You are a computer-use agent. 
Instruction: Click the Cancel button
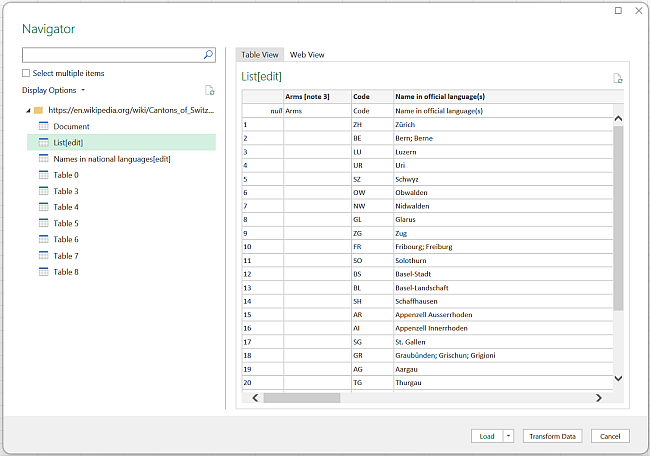[x=610, y=436]
